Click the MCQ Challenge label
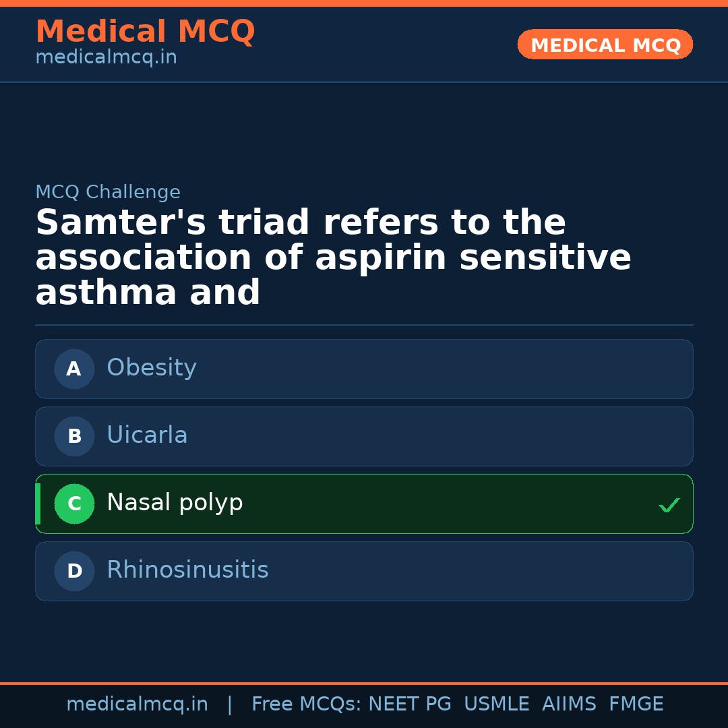Screen dimensions: 728x728 click(x=108, y=192)
